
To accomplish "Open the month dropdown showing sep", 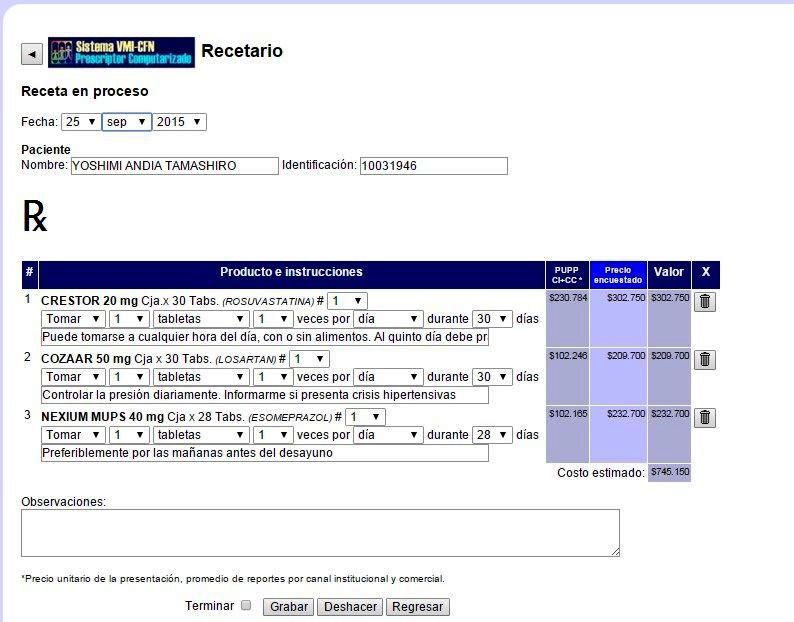I will coord(127,122).
